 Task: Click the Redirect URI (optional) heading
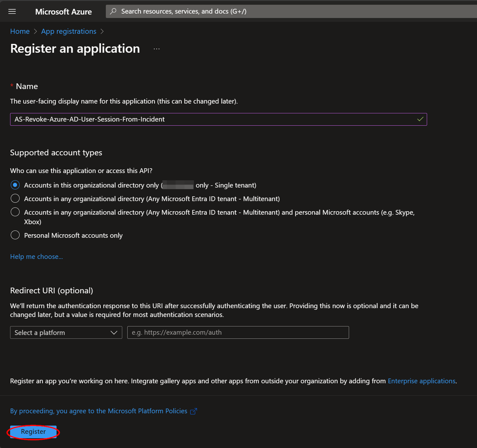[51, 291]
